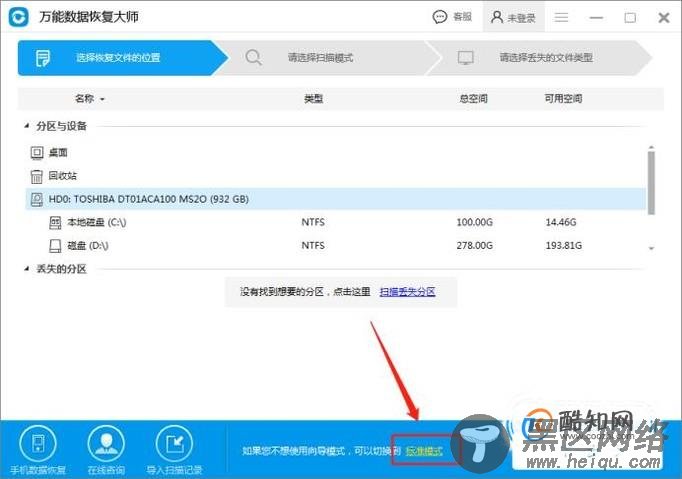Click the monitor icon in file type step
Viewport: 682px width, 479px height.
pos(465,58)
